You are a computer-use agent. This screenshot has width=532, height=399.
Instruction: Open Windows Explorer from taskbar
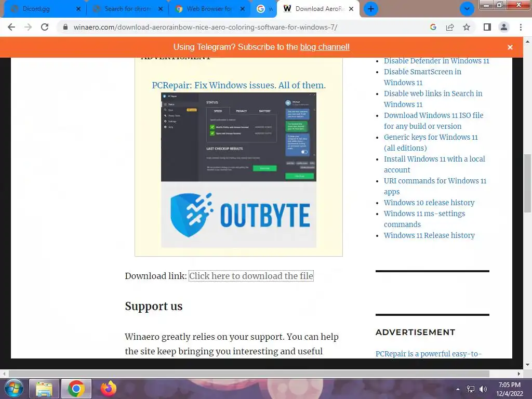(x=44, y=389)
